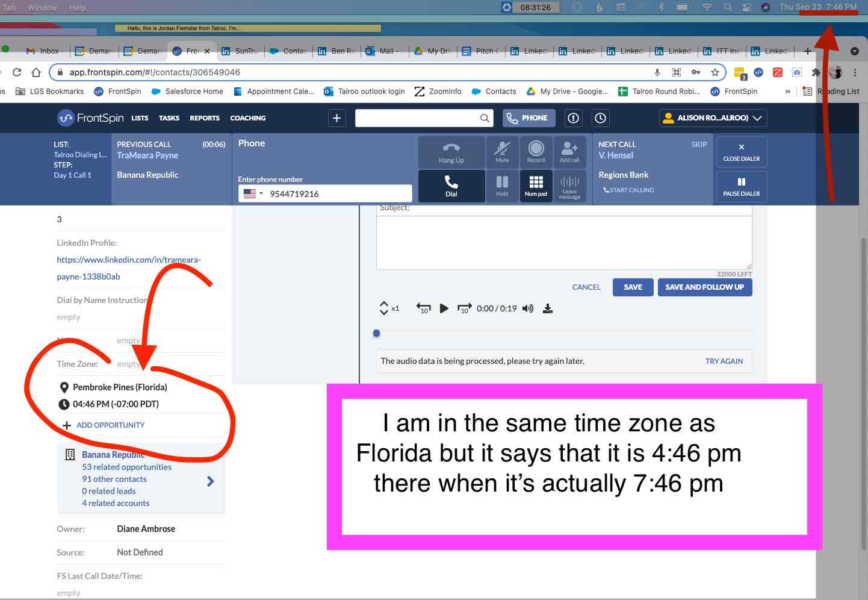
Task: Click SAVE AND FOLLOW UP
Action: (x=705, y=287)
